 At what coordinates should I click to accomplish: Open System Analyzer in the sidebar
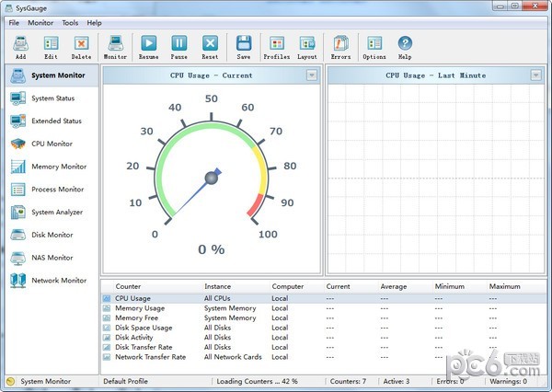click(52, 212)
